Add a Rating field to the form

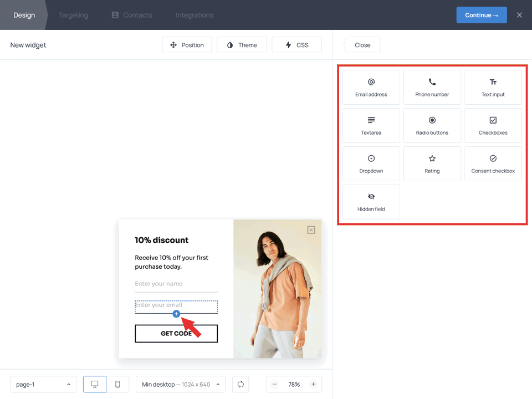coord(432,163)
